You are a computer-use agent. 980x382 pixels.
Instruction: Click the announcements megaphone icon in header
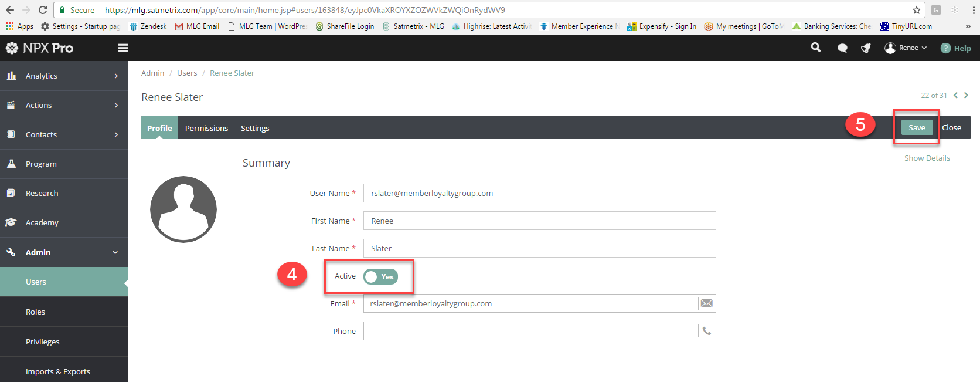point(866,48)
